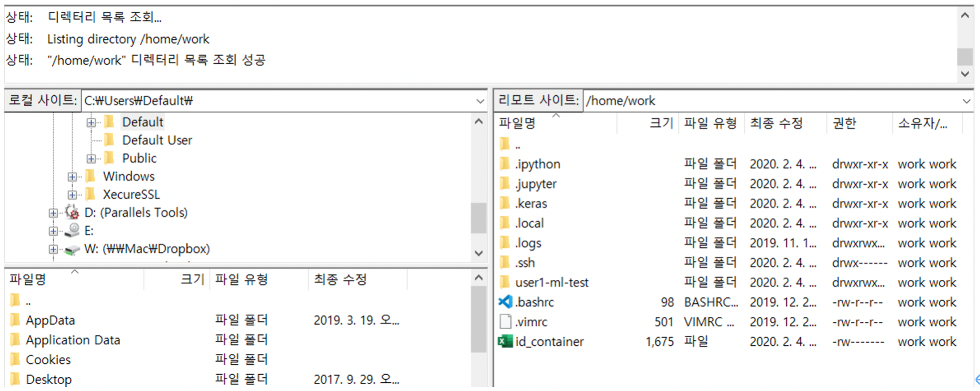980x391 pixels.
Task: Click the E: drive icon
Action: pyautogui.click(x=72, y=230)
